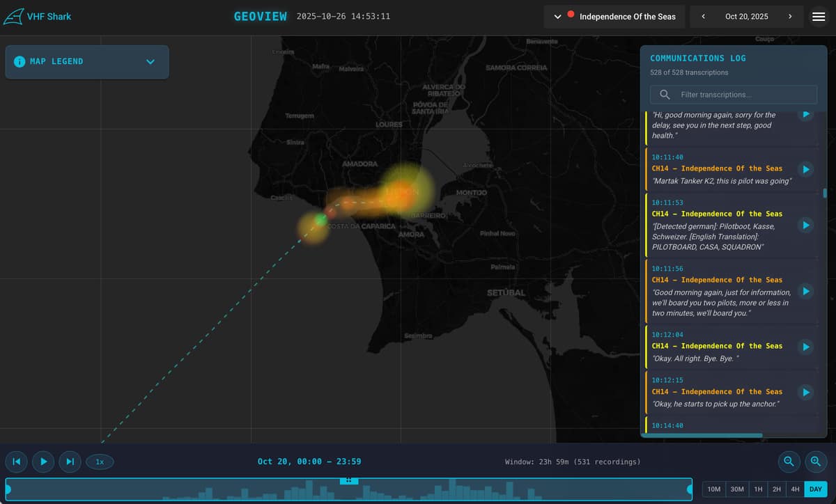Screen dimensions: 836x504
Task: Zoom in the timeline
Action: 815,461
